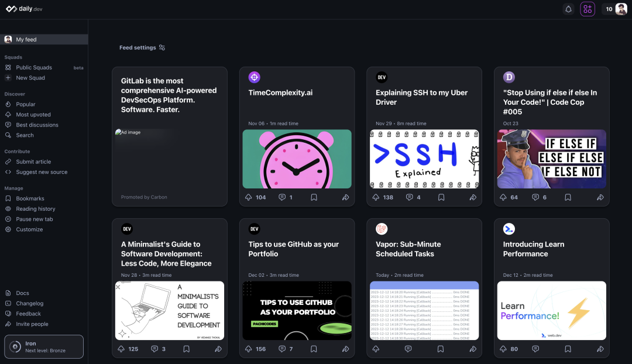
Task: Click the web.dev source icon
Action: tap(509, 229)
